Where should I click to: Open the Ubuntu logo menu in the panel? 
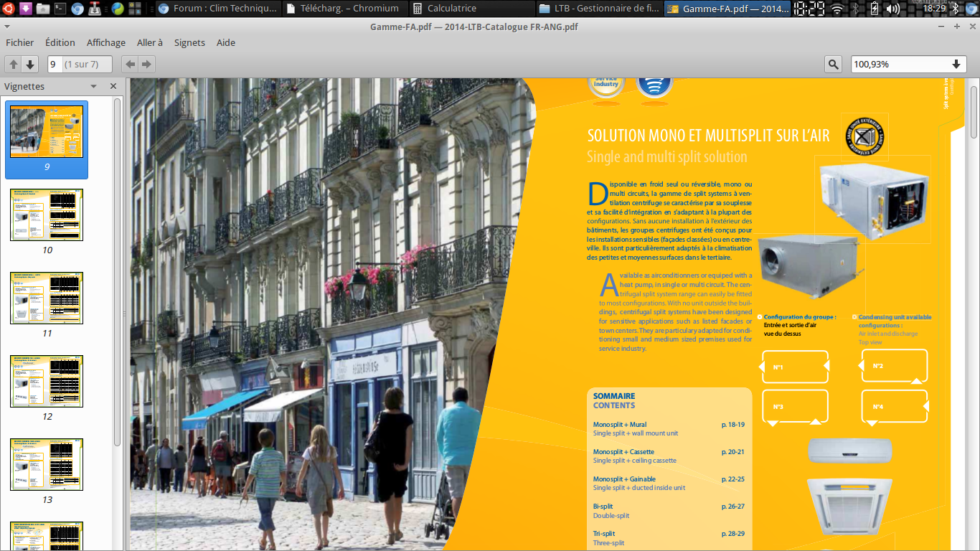coord(9,9)
